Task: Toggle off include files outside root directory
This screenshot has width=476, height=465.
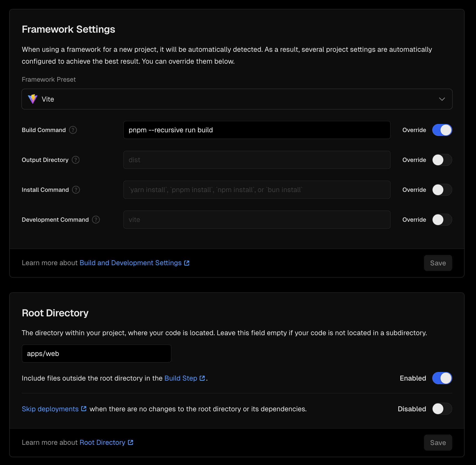Action: coord(442,378)
